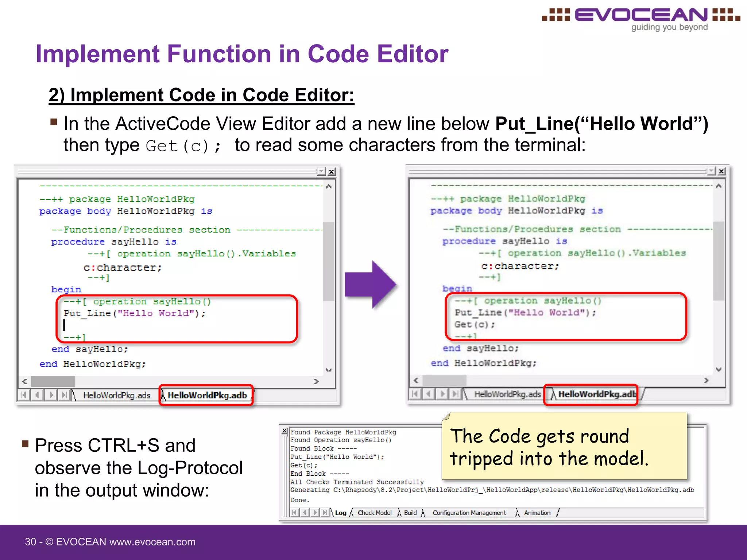The height and width of the screenshot is (560, 747).
Task: Click scroll-left arrow in left editor
Action: coord(25,381)
